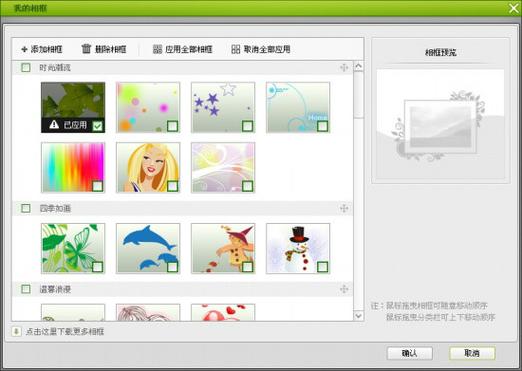
Task: Click the scroll up arrow of frame list
Action: pyautogui.click(x=358, y=66)
